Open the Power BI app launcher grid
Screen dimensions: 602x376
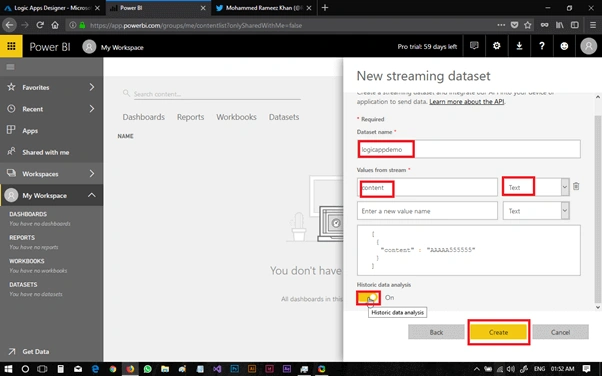[11, 46]
